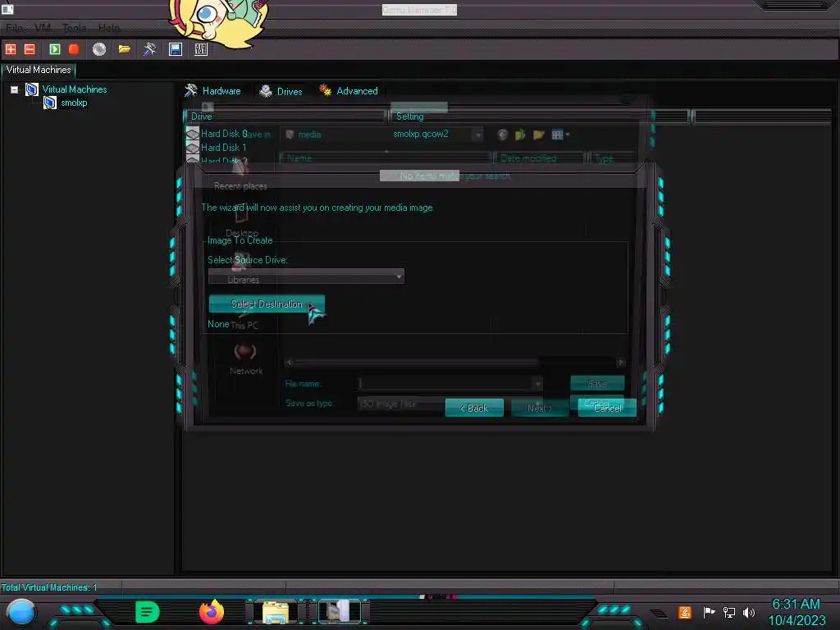Stop the VM with red stop icon

pyautogui.click(x=74, y=49)
